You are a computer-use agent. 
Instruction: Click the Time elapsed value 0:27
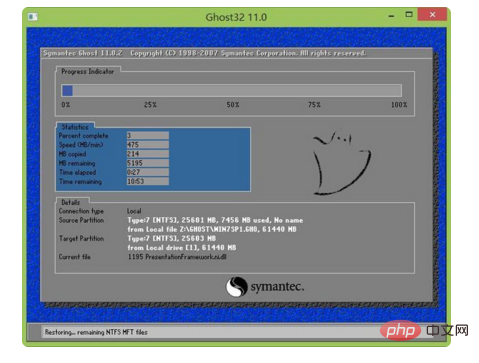coord(148,172)
